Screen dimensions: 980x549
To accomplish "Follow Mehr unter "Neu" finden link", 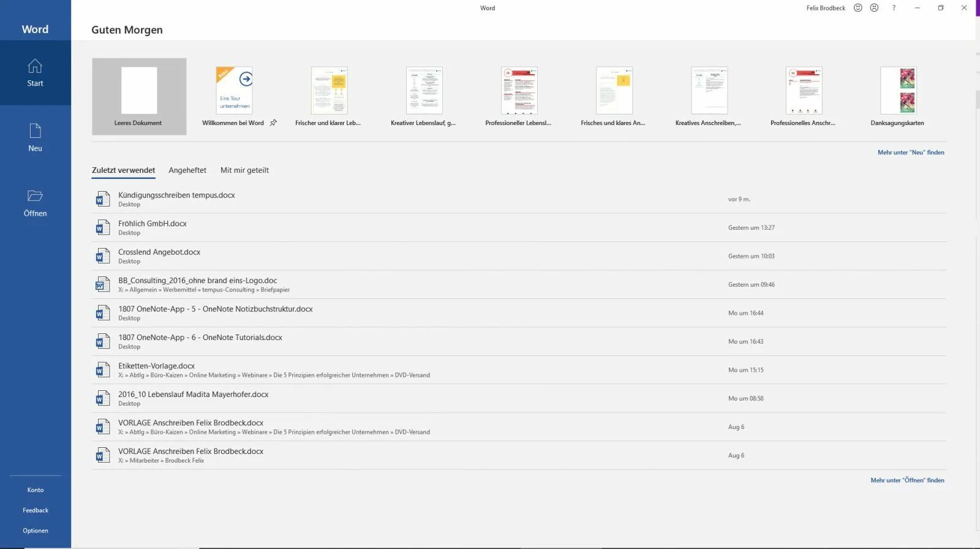I will tap(911, 153).
